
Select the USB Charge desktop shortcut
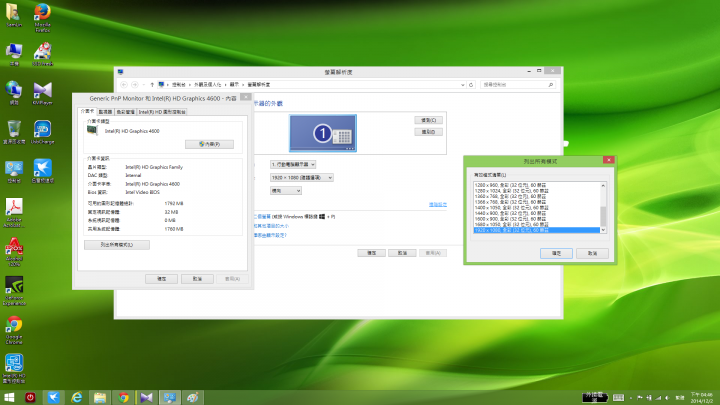pos(42,132)
